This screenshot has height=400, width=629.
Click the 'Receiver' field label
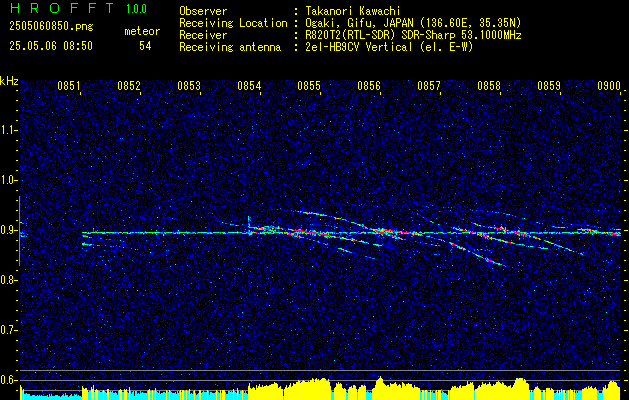point(203,35)
